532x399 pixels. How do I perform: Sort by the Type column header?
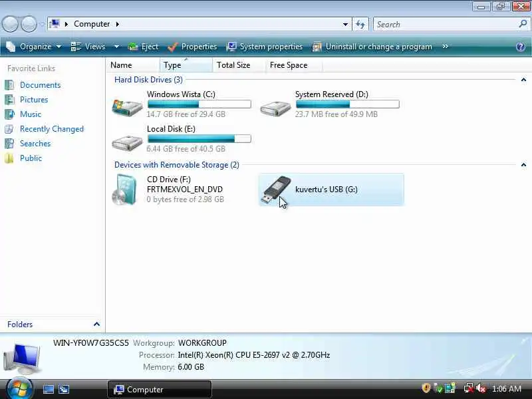[x=186, y=65]
